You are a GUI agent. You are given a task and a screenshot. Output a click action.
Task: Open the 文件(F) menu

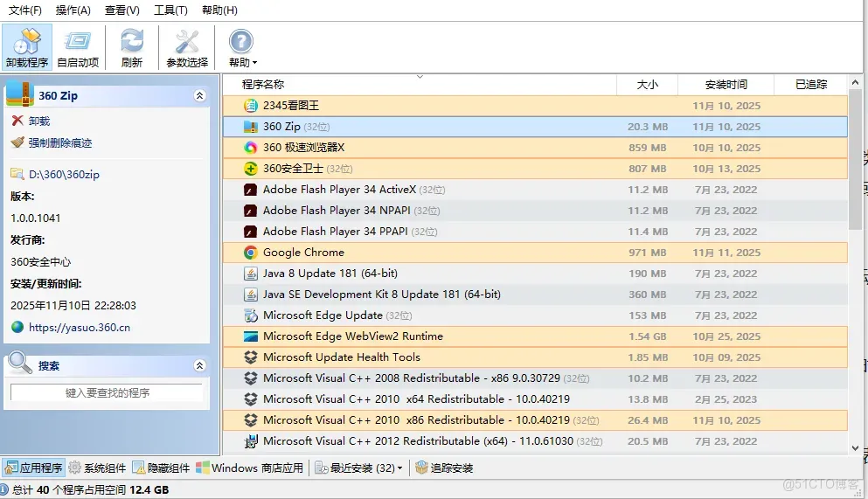point(24,10)
